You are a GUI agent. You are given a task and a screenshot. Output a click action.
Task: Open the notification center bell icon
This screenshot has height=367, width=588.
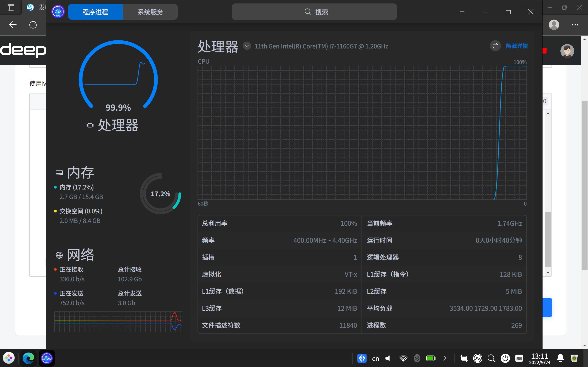pos(560,358)
